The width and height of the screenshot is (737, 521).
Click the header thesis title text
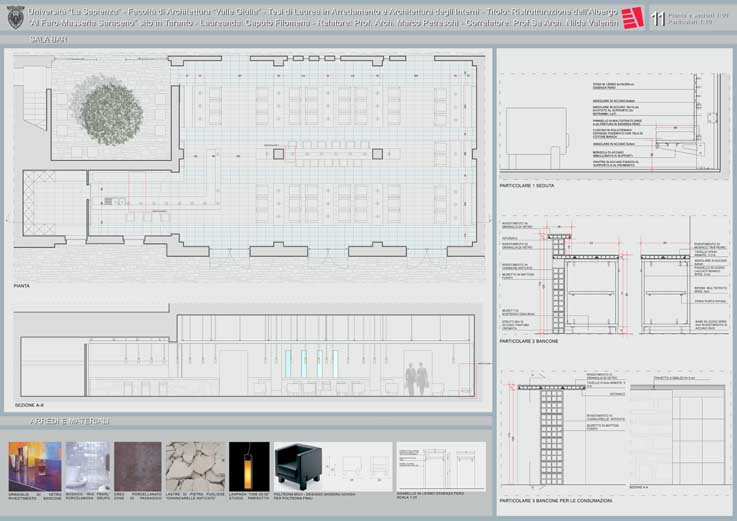coord(323,17)
